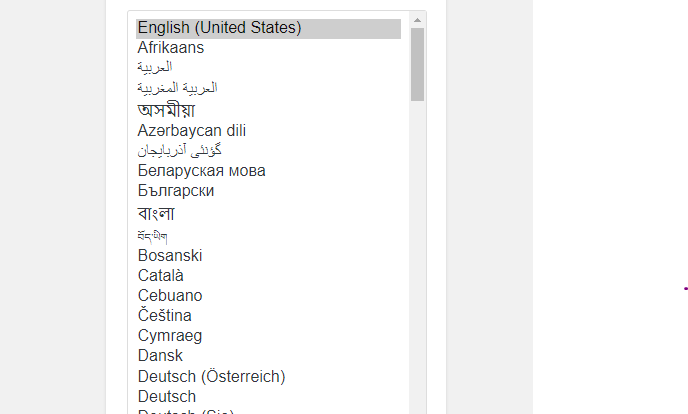Screen dimensions: 688x414
Task: Select the Tibetan script language entry
Action: [268, 236]
